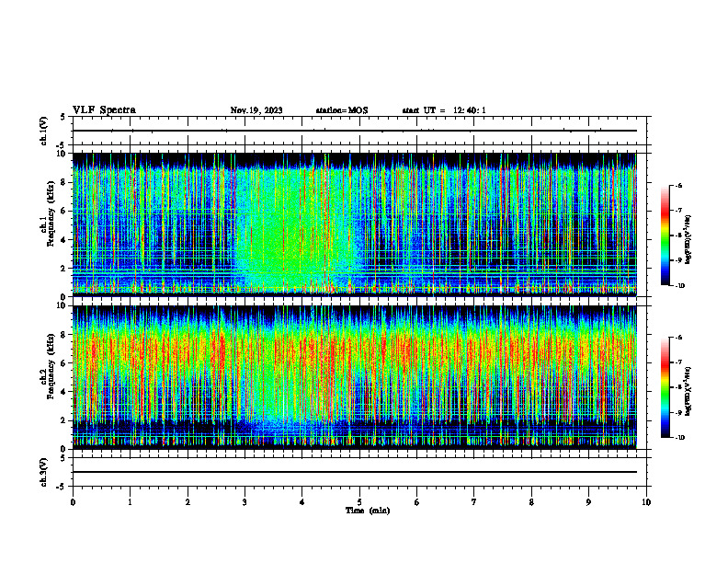Click the "6" tick on the time axis

[417, 502]
